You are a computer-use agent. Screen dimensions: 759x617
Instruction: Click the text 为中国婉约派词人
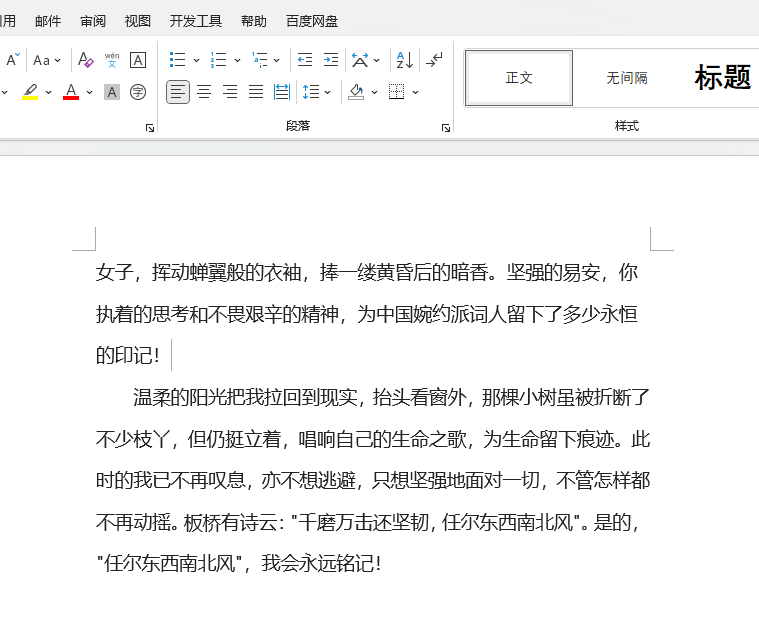[432, 314]
